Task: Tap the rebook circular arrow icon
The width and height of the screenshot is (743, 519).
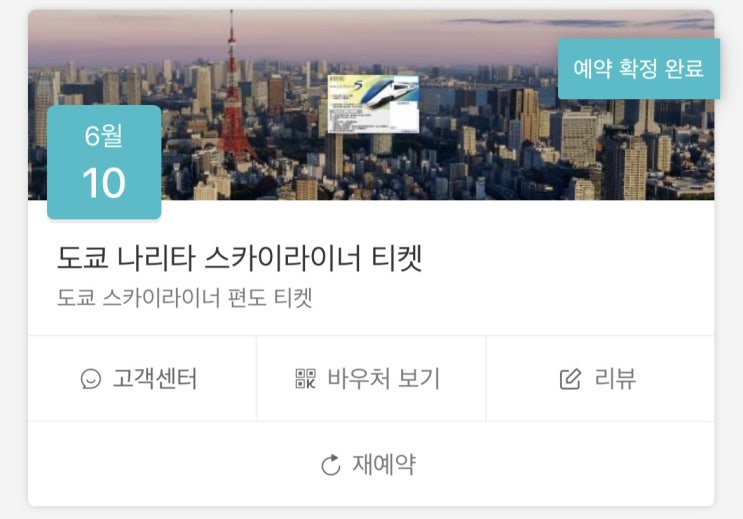Action: click(331, 464)
